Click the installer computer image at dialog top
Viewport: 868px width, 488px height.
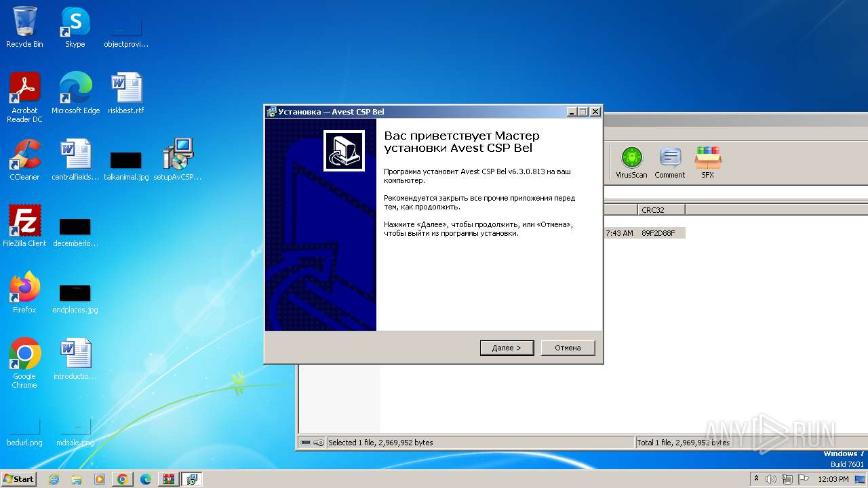click(x=344, y=150)
